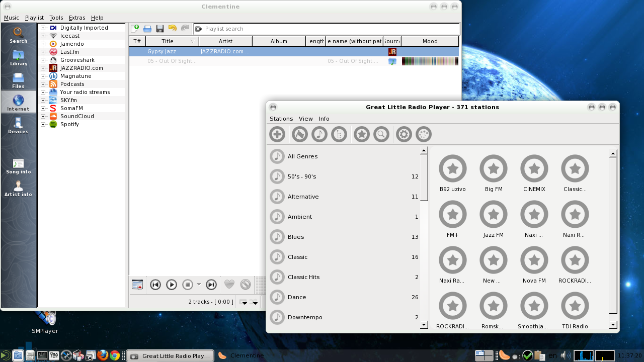Toggle the love heart button
This screenshot has width=644, height=362.
(229, 285)
